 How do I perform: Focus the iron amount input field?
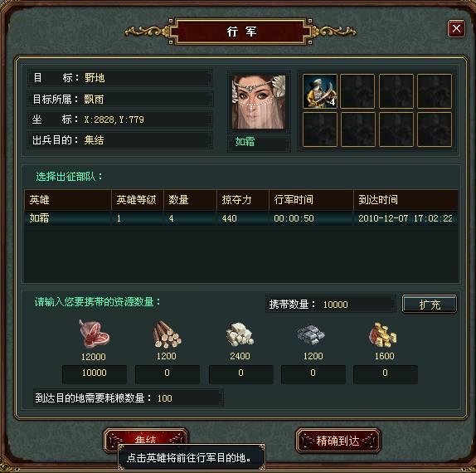313,373
